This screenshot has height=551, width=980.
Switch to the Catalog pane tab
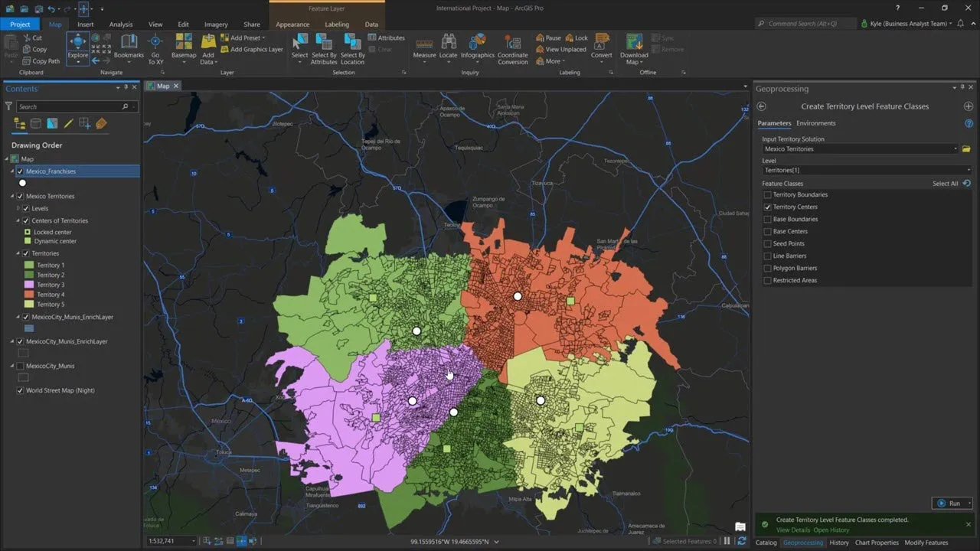(766, 543)
